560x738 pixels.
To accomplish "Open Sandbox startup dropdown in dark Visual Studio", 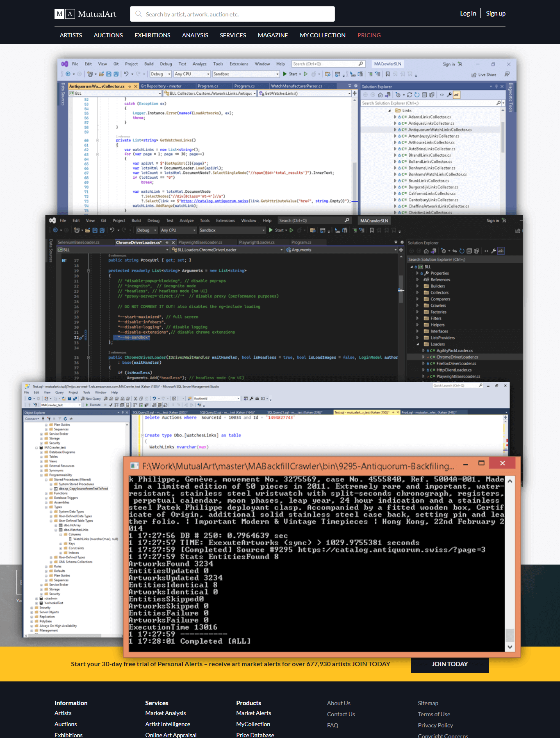I will pos(232,230).
